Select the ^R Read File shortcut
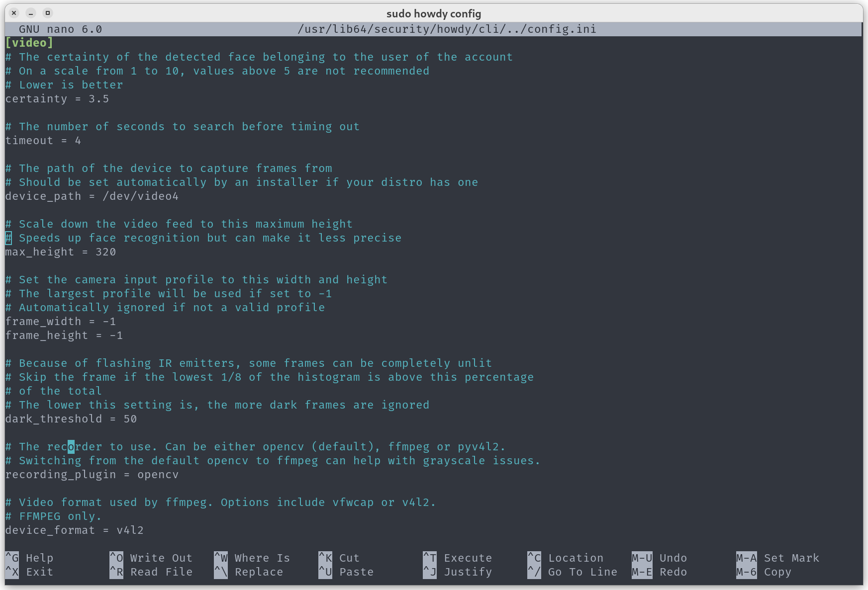Viewport: 868px width, 590px height. tap(151, 572)
